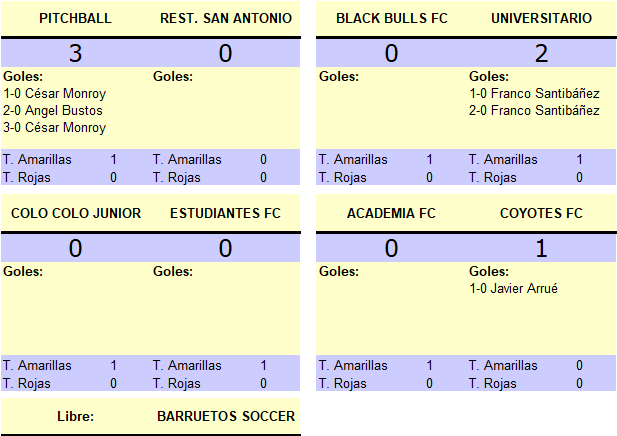Click T. Amarillas label under Pitchball
617x436 pixels.
coord(37,159)
